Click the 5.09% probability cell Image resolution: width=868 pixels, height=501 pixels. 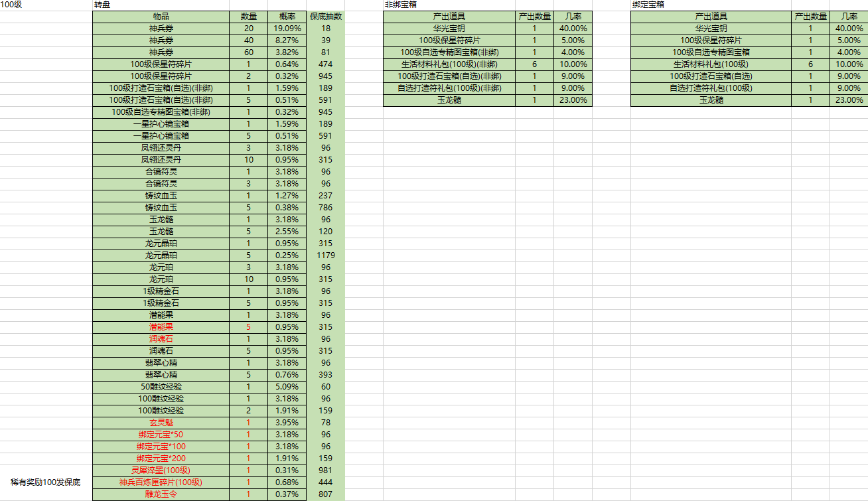(x=287, y=387)
